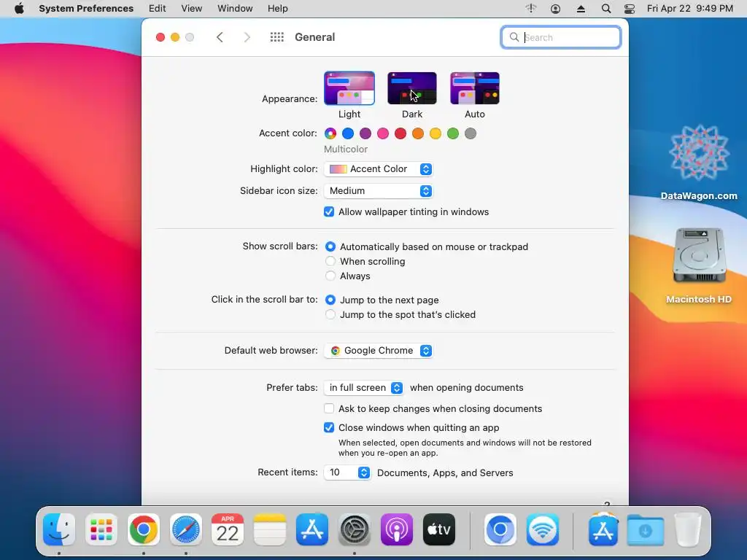Open Calendar from the Dock
747x560 pixels.
228,529
